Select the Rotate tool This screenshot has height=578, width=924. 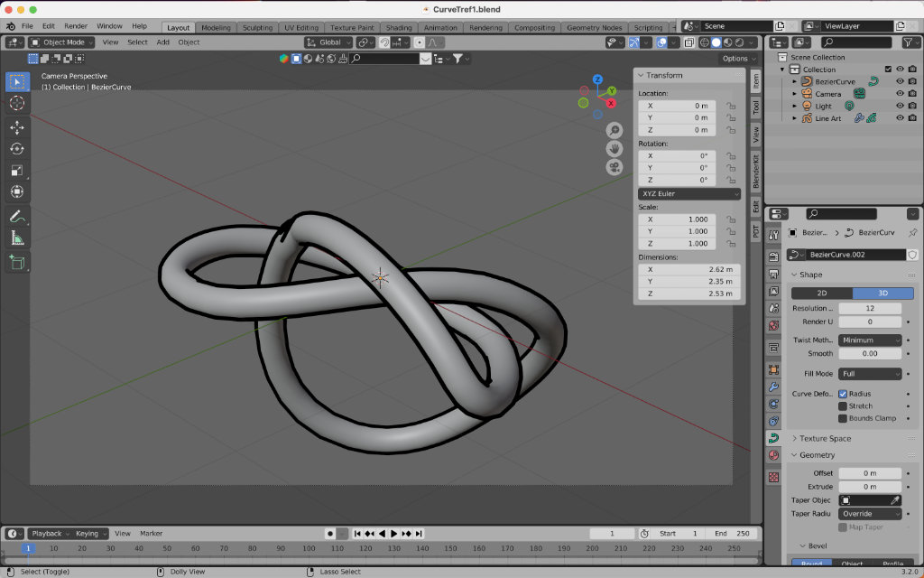click(x=17, y=149)
